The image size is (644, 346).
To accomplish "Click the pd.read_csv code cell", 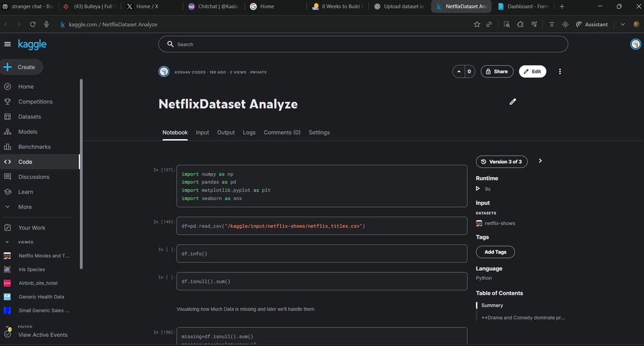I will point(321,226).
